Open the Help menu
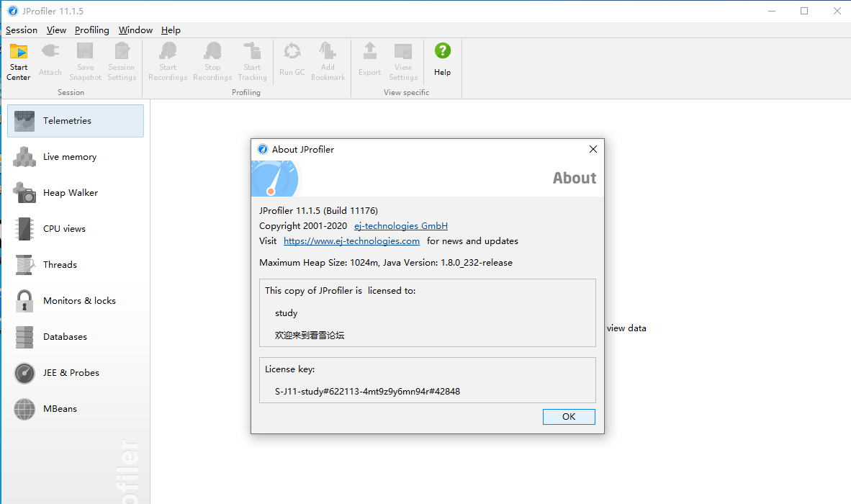Viewport: 851px width, 504px height. click(x=171, y=30)
